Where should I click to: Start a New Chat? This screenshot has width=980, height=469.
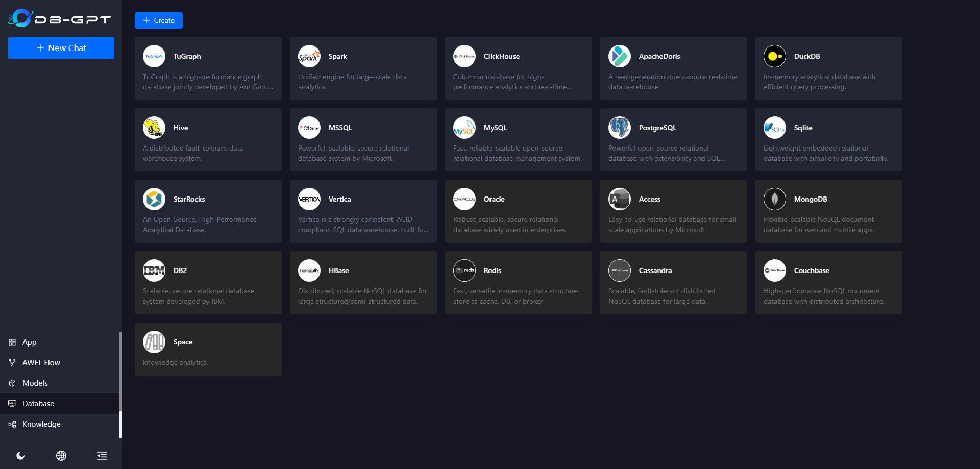[x=61, y=48]
